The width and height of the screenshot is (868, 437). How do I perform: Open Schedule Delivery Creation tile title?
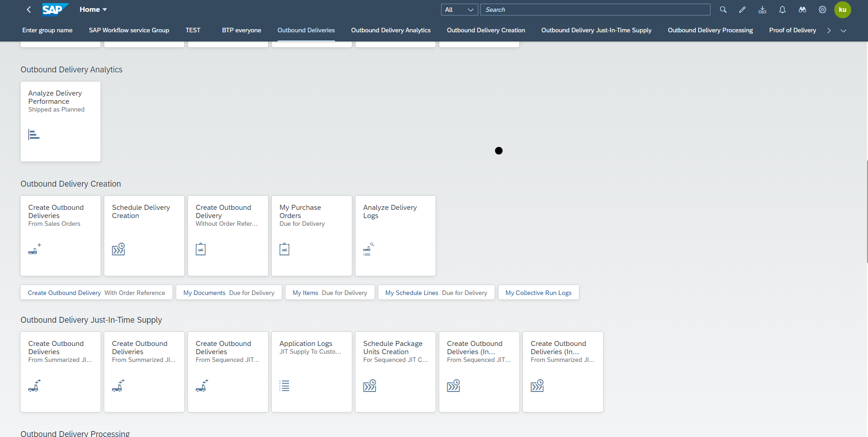point(141,212)
